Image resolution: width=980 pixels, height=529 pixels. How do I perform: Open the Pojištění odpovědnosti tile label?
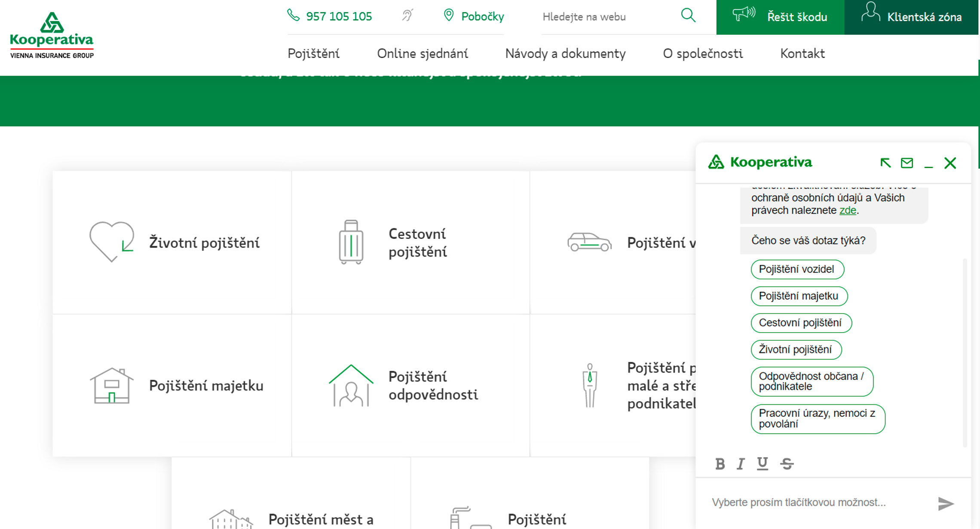(x=433, y=385)
